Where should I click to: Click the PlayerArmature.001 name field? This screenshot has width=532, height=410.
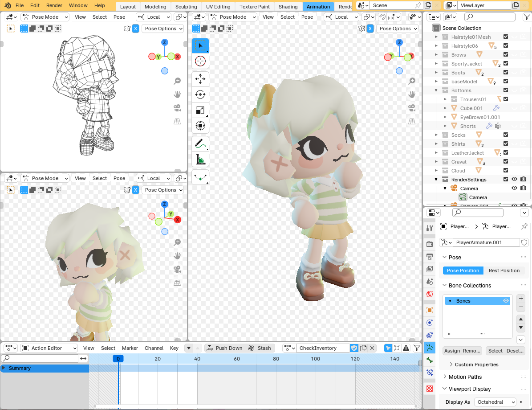click(486, 242)
